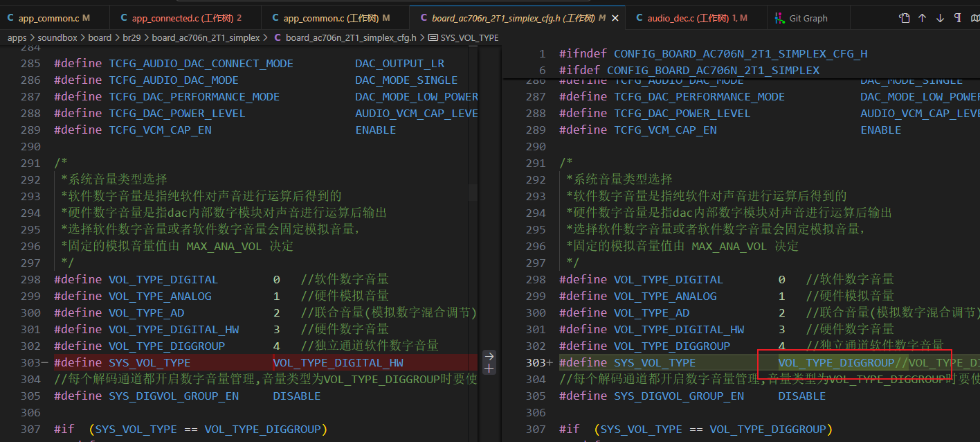The height and width of the screenshot is (442, 980).
Task: Open the board_ac706n_2T1_simplex_cfg.h breadcrumb
Action: tap(351, 37)
